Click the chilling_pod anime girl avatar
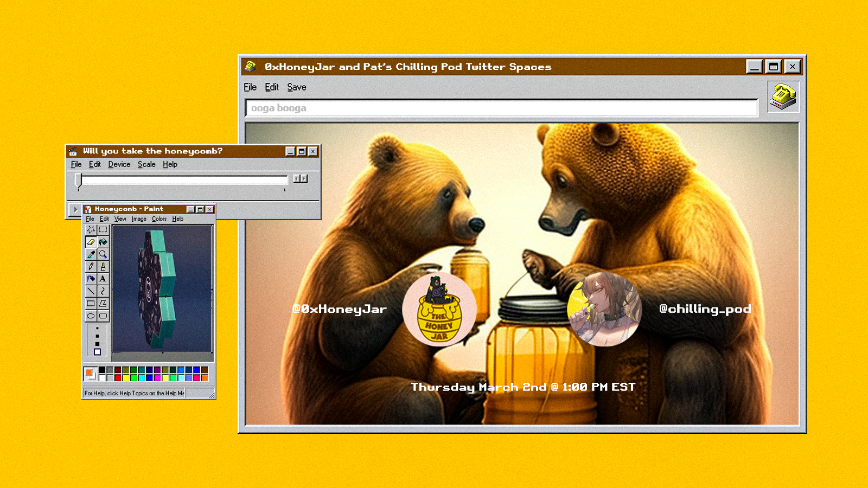This screenshot has height=488, width=868. 604,309
